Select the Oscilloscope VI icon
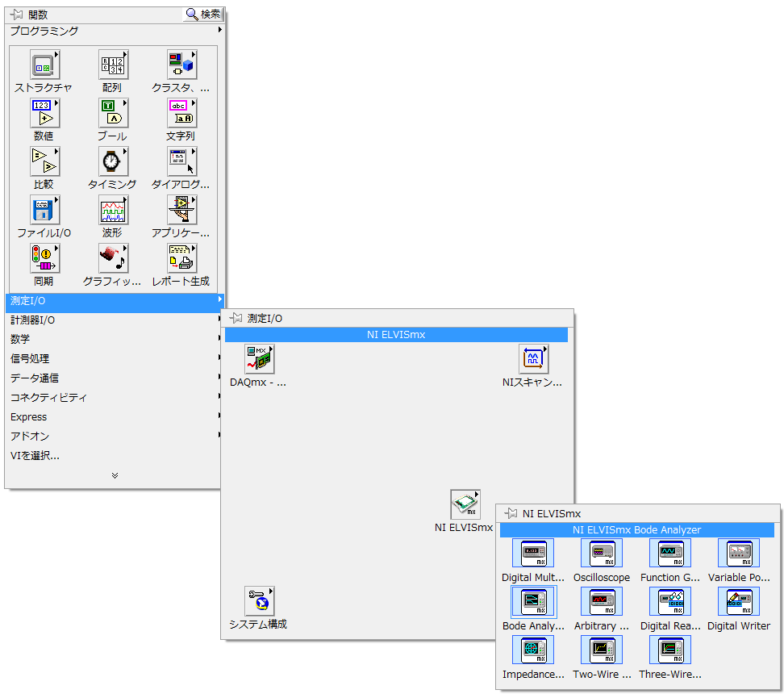Image resolution: width=784 pixels, height=694 pixels. tap(602, 554)
